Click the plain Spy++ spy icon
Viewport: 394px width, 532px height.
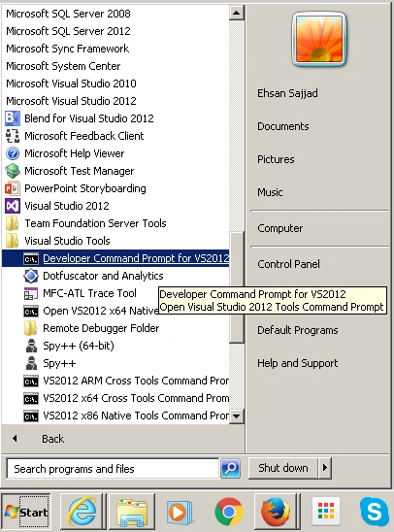tap(31, 363)
